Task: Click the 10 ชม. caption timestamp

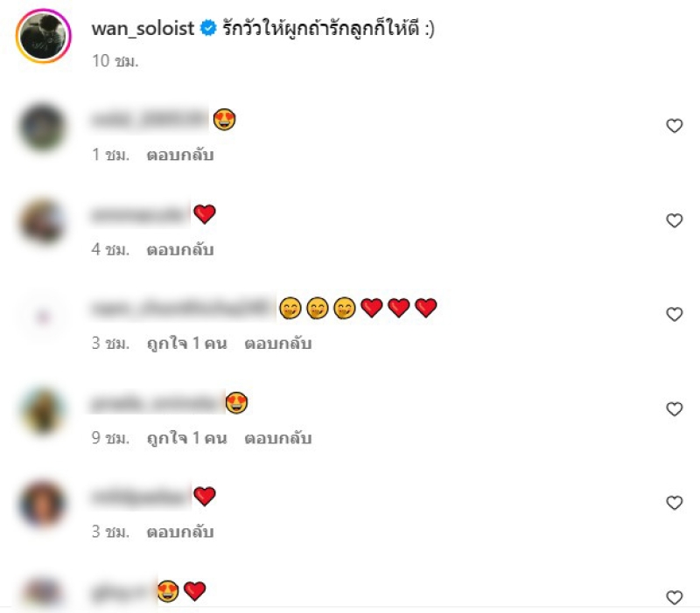Action: pyautogui.click(x=115, y=60)
